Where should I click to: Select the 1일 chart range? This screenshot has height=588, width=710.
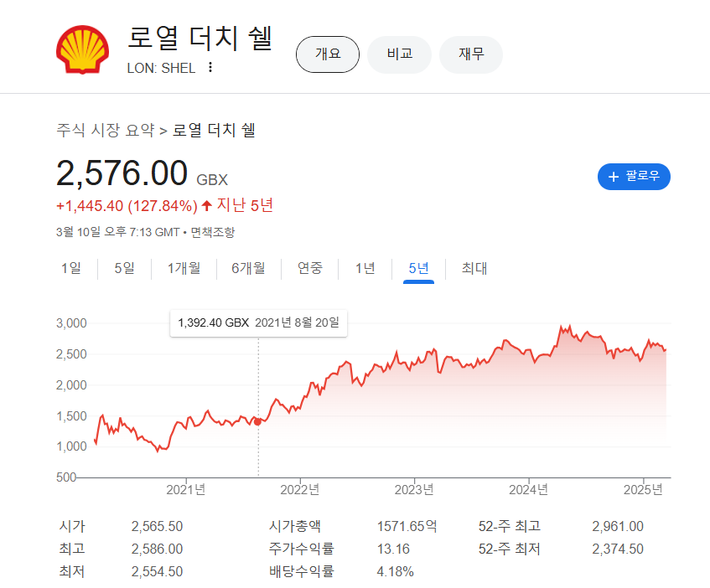71,268
